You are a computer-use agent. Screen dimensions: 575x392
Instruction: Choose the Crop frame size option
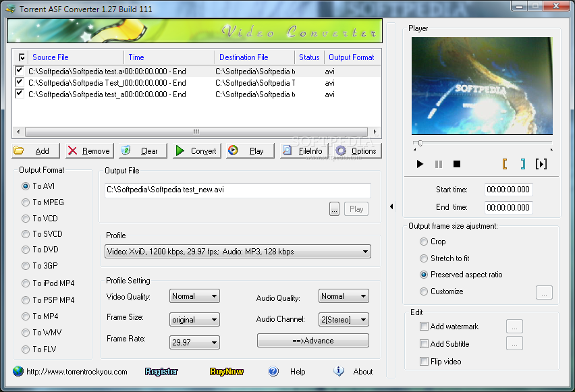click(x=424, y=242)
